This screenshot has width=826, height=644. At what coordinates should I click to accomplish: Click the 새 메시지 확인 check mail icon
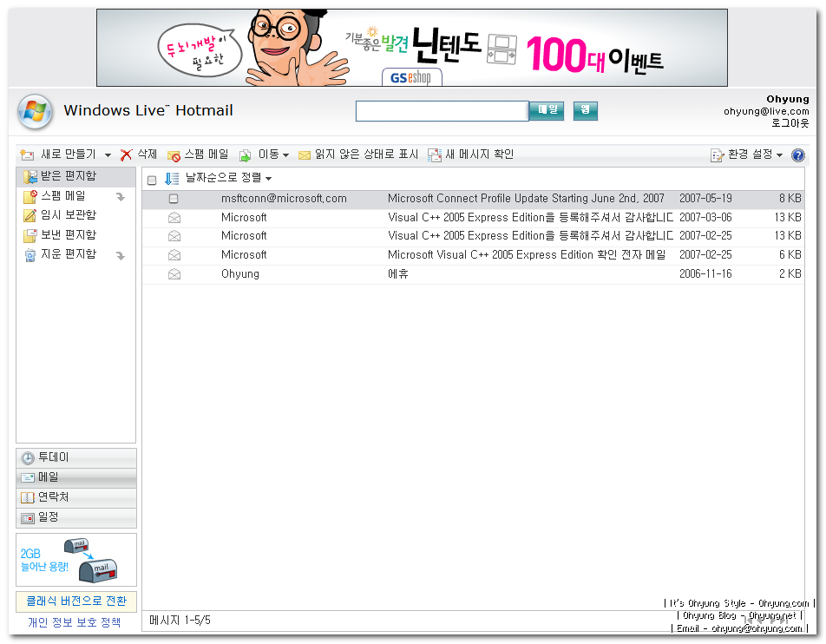click(435, 155)
